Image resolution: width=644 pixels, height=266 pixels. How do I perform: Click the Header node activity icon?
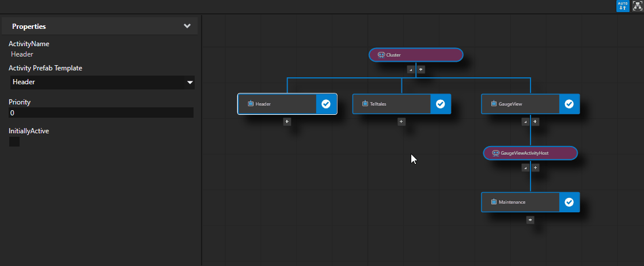(251, 104)
